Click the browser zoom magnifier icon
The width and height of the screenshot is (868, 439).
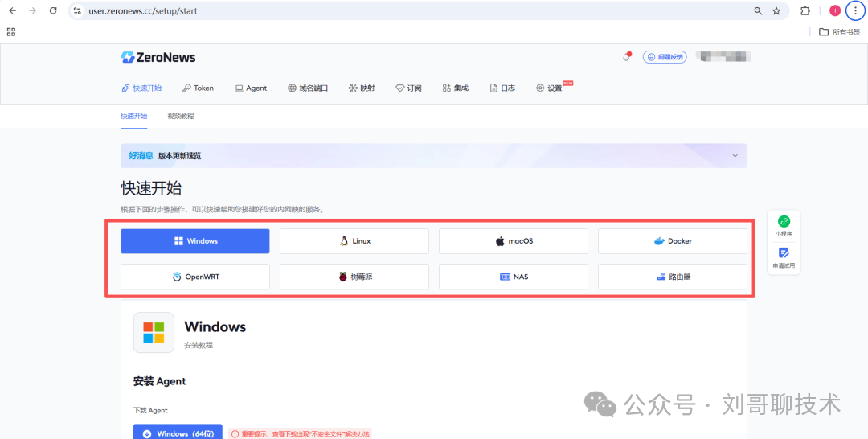pos(758,11)
